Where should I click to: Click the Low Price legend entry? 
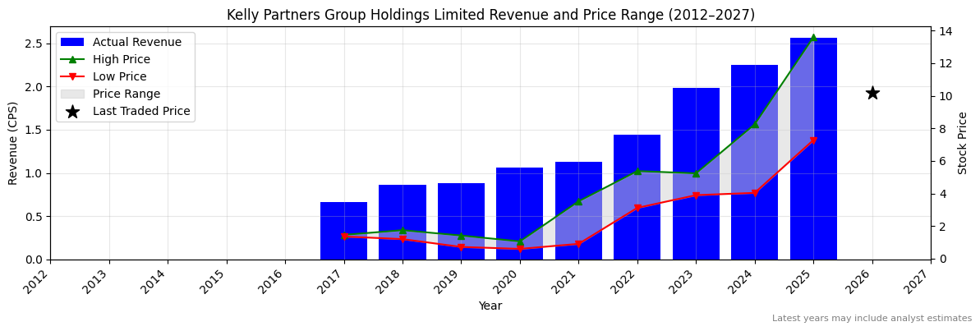(120, 76)
